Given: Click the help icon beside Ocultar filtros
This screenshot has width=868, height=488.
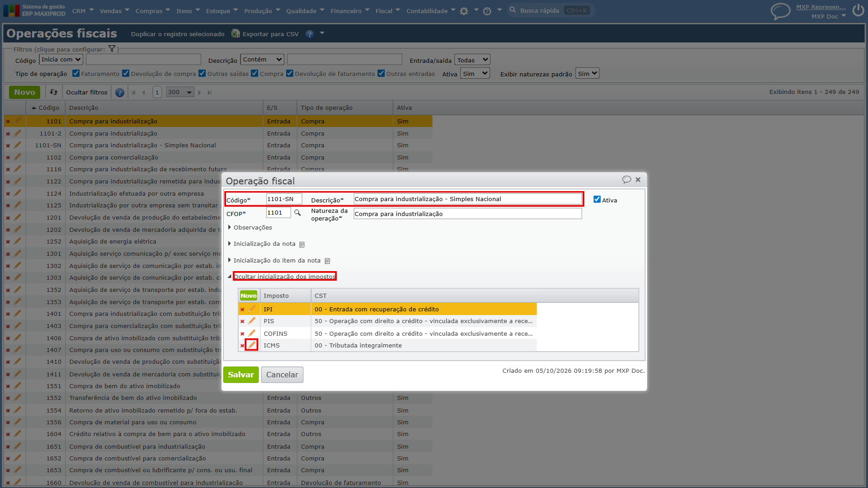Looking at the screenshot, I should tap(119, 93).
